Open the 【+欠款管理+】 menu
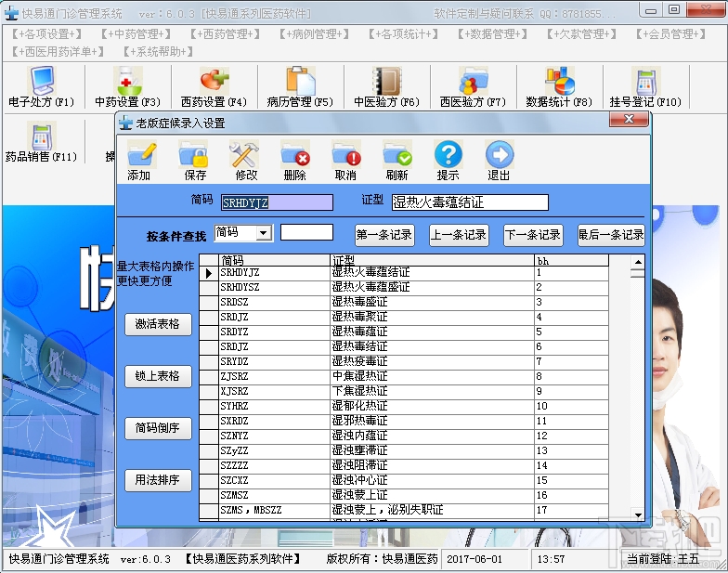This screenshot has height=573, width=728. point(581,33)
